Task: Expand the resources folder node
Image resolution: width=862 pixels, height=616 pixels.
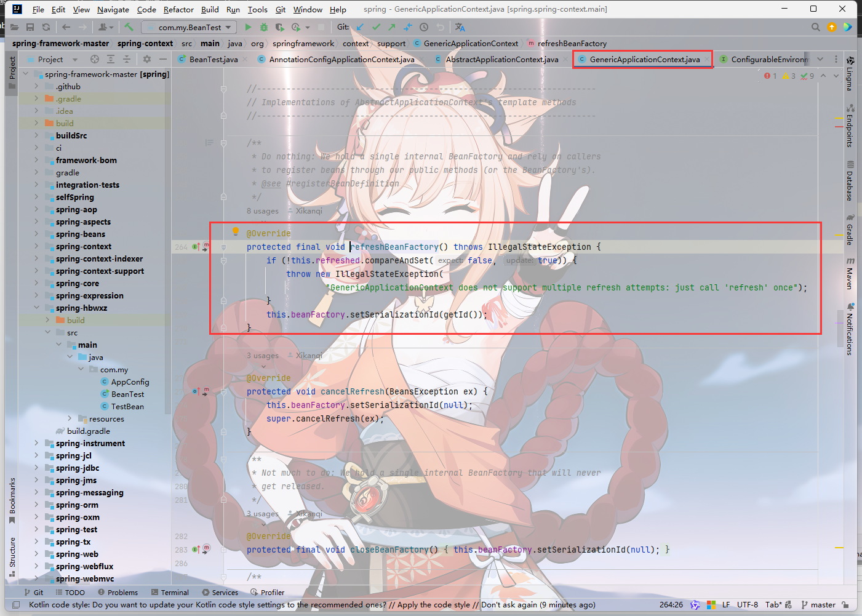Action: (x=70, y=418)
